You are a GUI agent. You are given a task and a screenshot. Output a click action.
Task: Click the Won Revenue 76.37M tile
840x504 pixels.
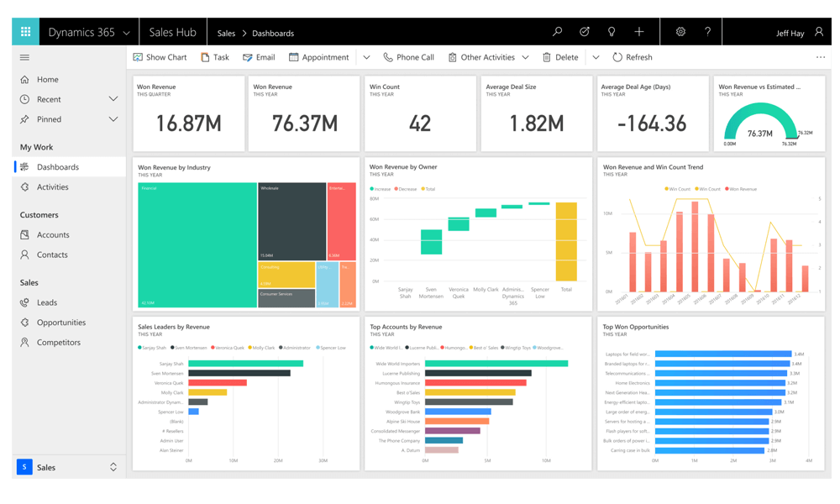tap(305, 113)
